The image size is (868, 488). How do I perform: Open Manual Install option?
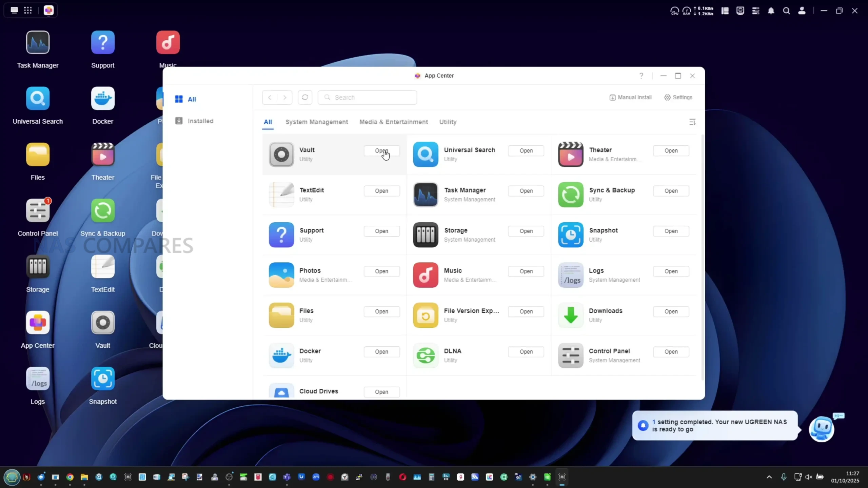[630, 97]
